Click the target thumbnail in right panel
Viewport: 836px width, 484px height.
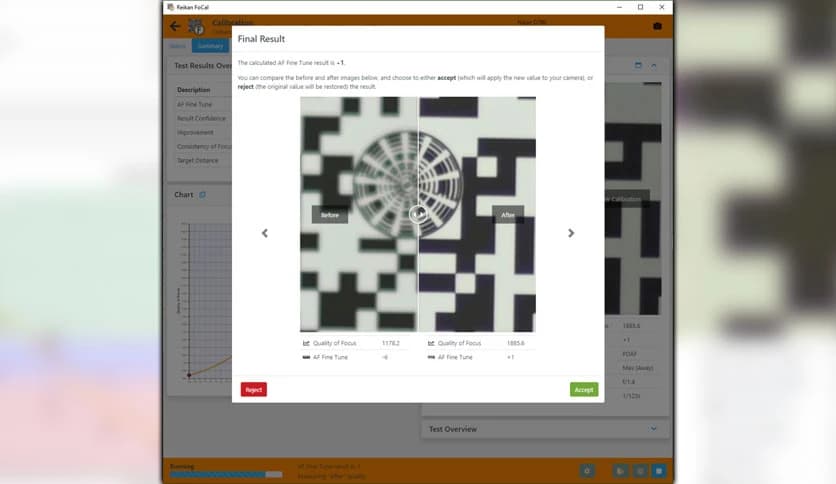[633, 198]
